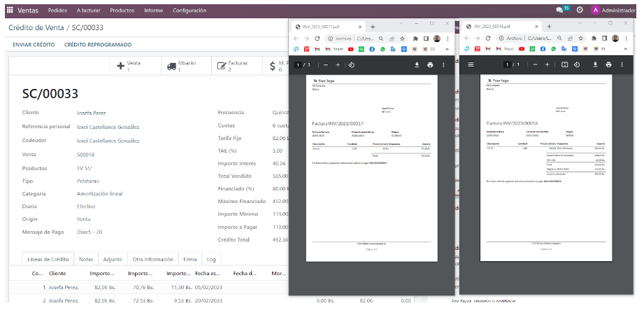Zoom in on the INV_2023_00017 PDF
Screen dimensions: 644x313
pos(338,64)
